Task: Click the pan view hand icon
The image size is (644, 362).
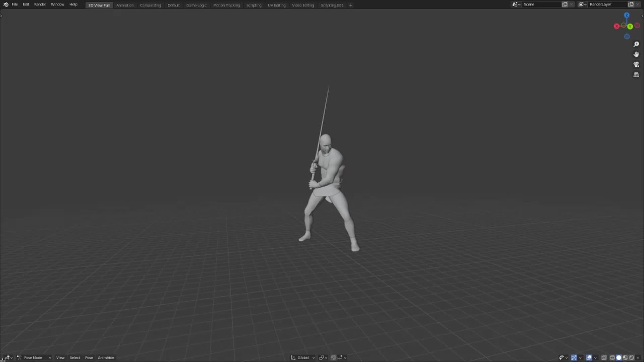Action: (x=636, y=54)
